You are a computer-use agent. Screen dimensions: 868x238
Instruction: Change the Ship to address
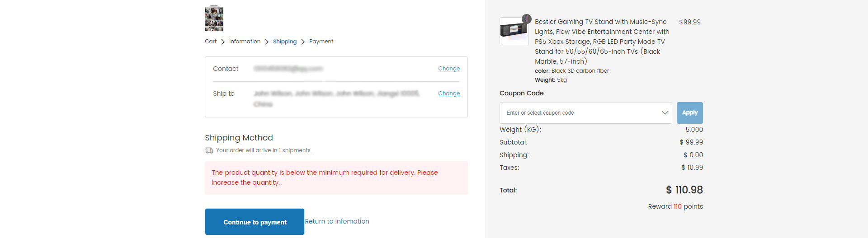tap(449, 93)
